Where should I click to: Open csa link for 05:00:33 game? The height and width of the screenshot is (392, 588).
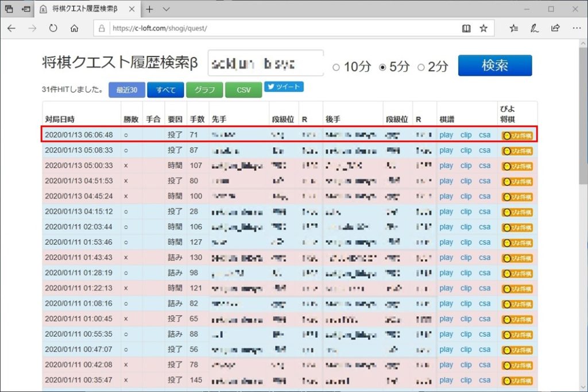coord(485,166)
